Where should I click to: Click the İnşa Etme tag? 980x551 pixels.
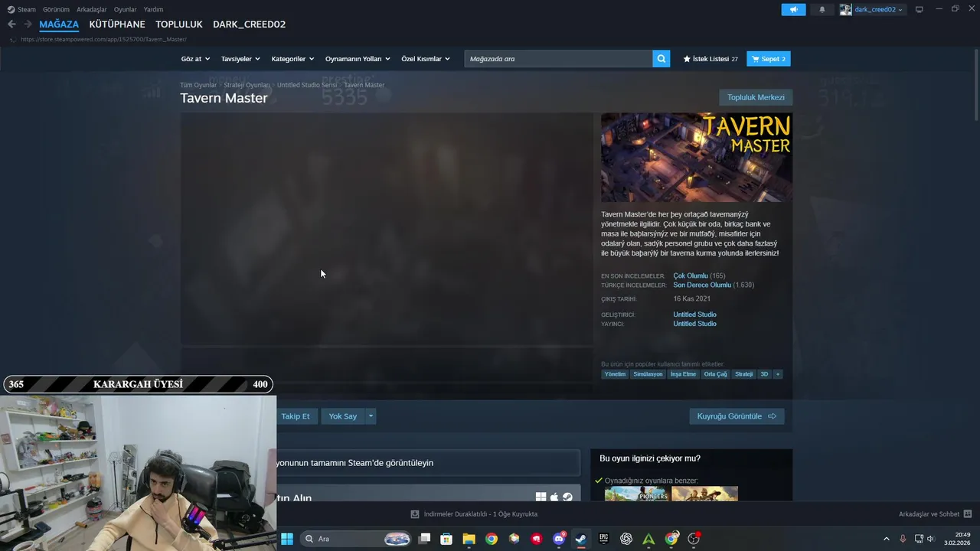tap(683, 374)
